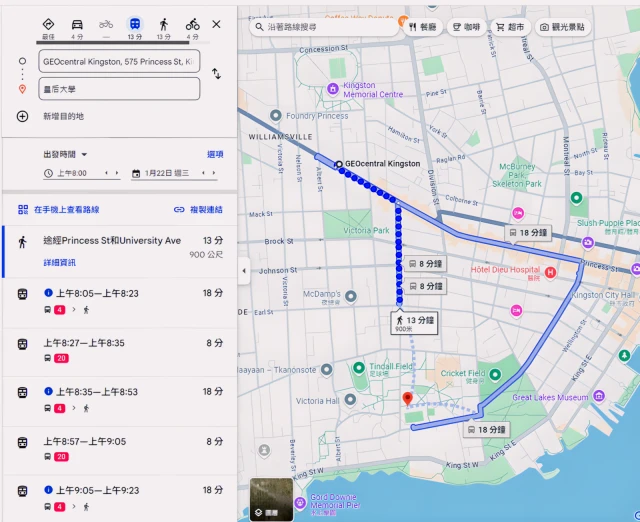Screen dimensions: 640x522
Task: Click the Tindall Field marker
Action: 358,368
